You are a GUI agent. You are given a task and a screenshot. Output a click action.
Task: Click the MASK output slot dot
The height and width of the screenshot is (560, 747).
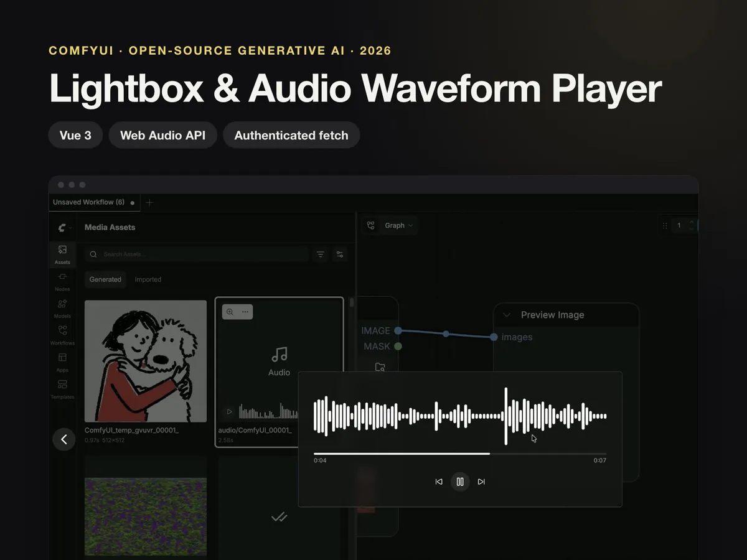click(398, 346)
